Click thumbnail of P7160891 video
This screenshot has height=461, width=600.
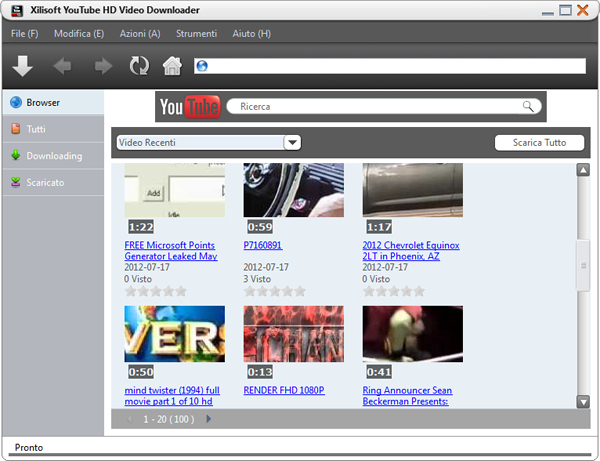(x=293, y=190)
